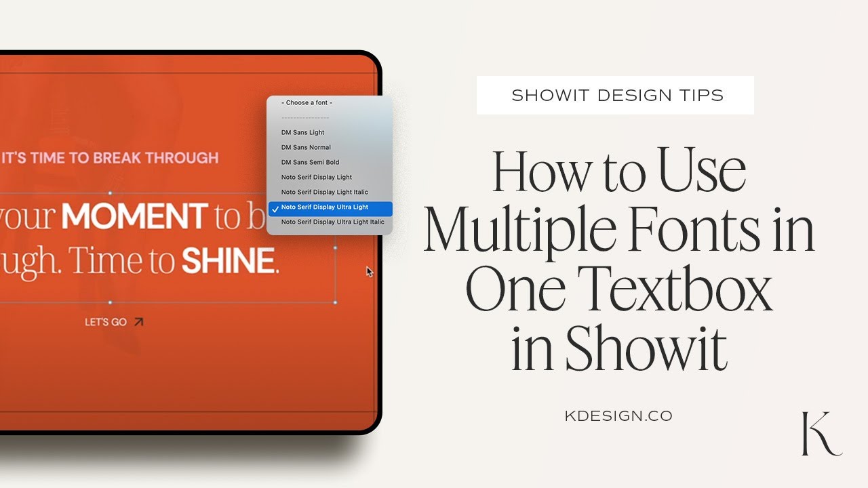The height and width of the screenshot is (488, 868).
Task: Click the bold word MOMENT
Action: [x=134, y=217]
